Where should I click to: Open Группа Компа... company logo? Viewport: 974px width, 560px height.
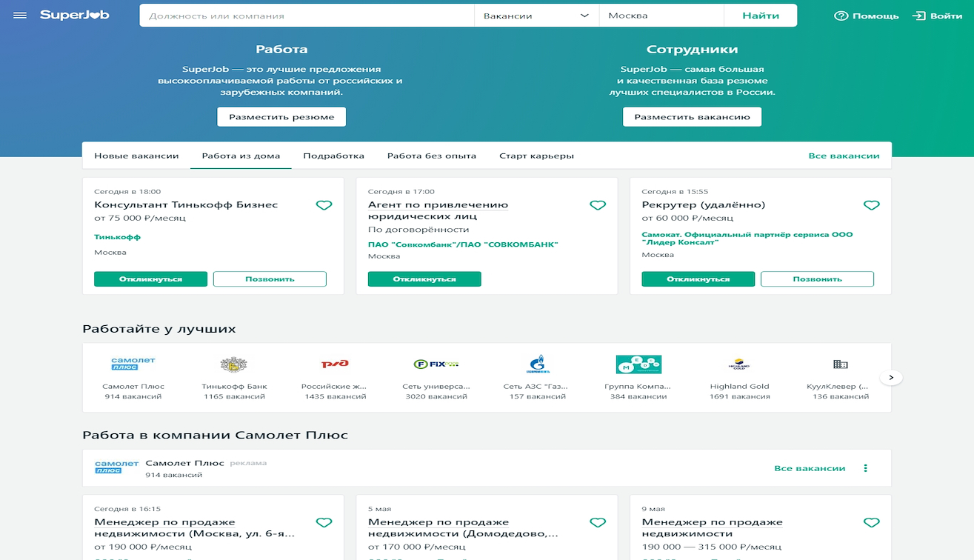click(x=638, y=364)
